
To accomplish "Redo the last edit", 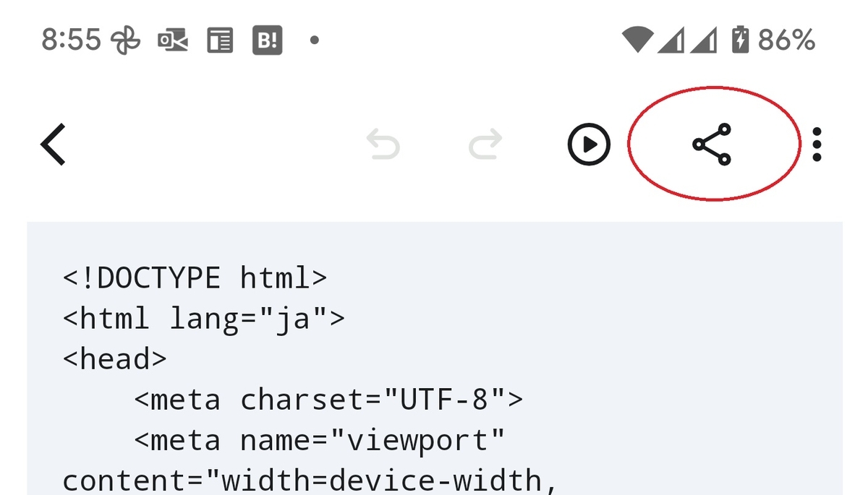I will 485,144.
